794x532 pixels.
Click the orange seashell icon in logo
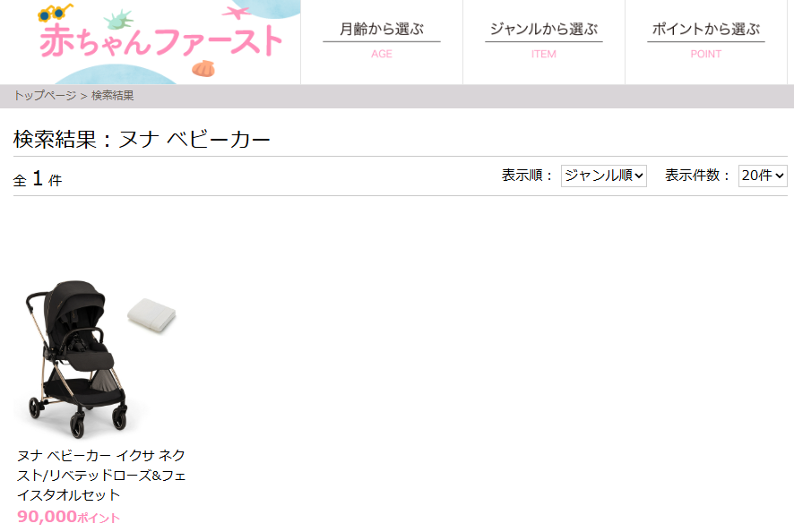(x=203, y=68)
